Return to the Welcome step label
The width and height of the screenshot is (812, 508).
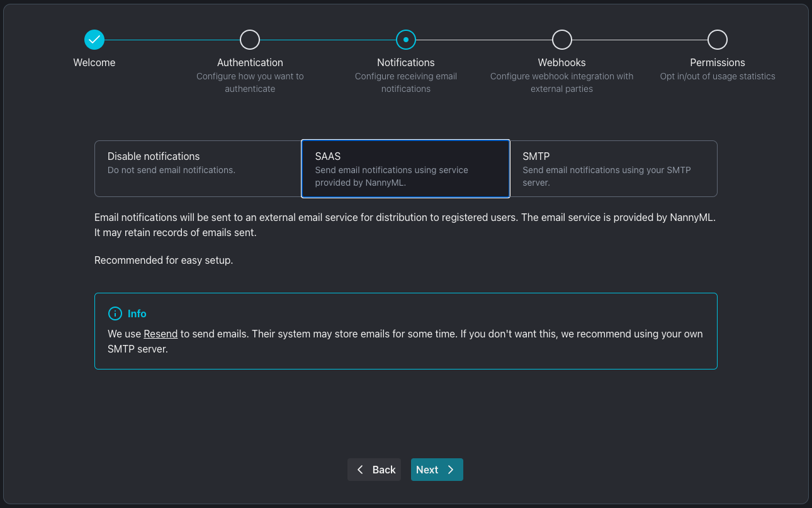(x=94, y=62)
